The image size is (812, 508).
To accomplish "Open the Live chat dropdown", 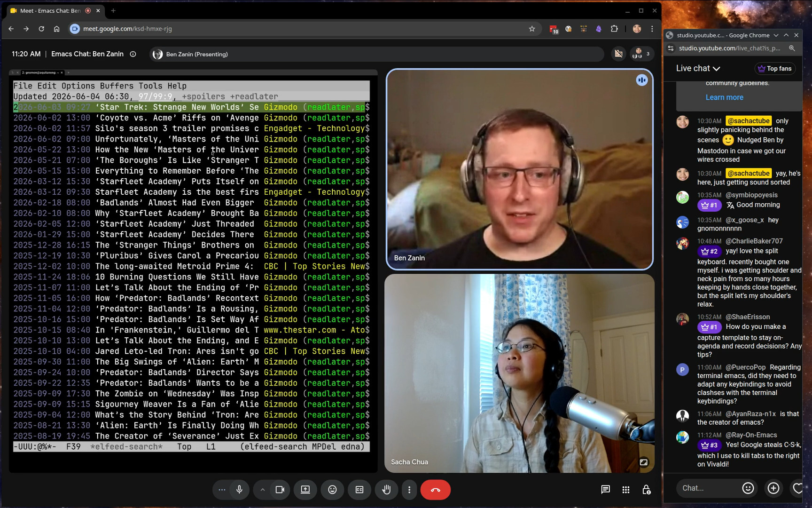I will point(698,68).
